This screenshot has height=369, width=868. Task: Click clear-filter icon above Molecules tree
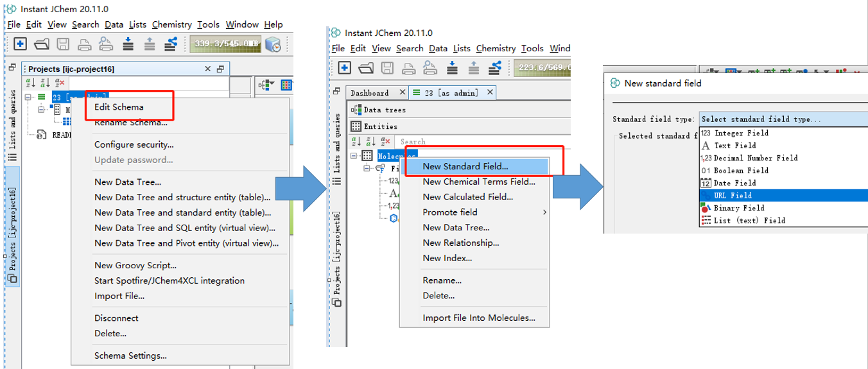385,141
